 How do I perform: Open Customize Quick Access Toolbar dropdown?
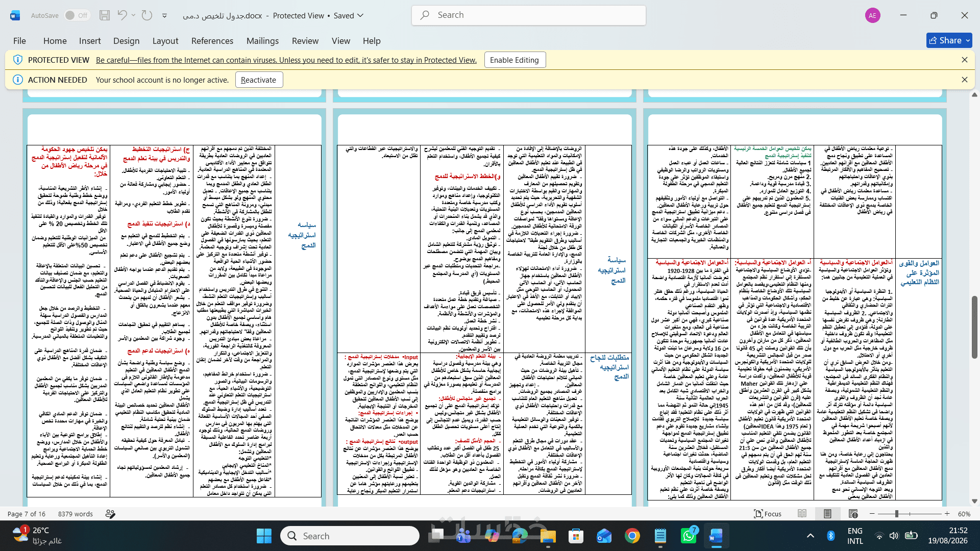tap(164, 16)
